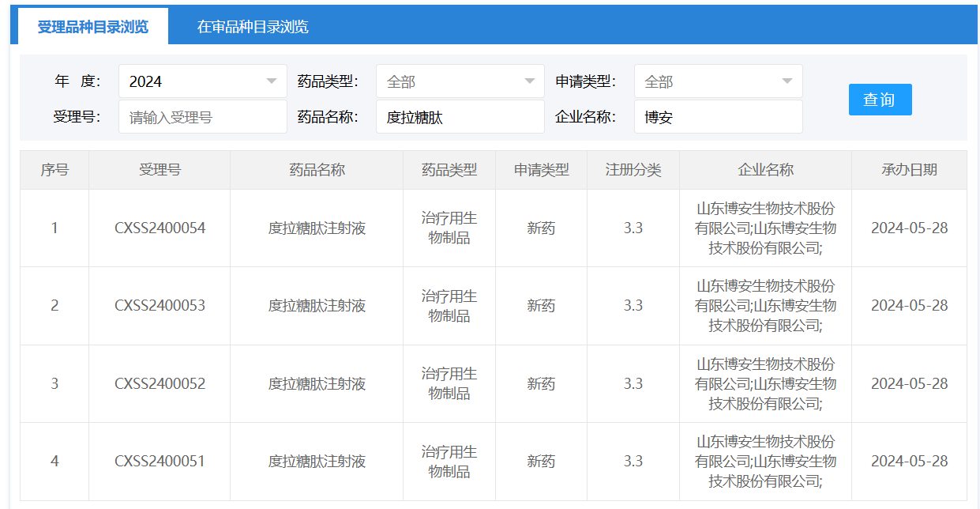The width and height of the screenshot is (980, 509).
Task: Select acceptance number CXSS2400051
Action: 160,462
